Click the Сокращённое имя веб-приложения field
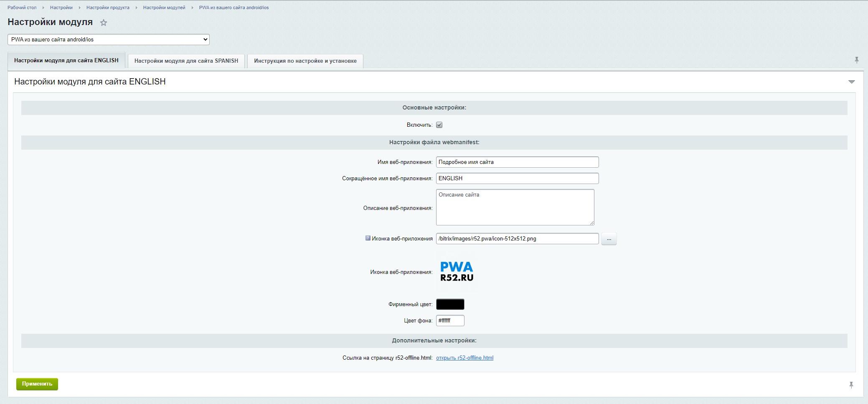868x404 pixels. [517, 179]
